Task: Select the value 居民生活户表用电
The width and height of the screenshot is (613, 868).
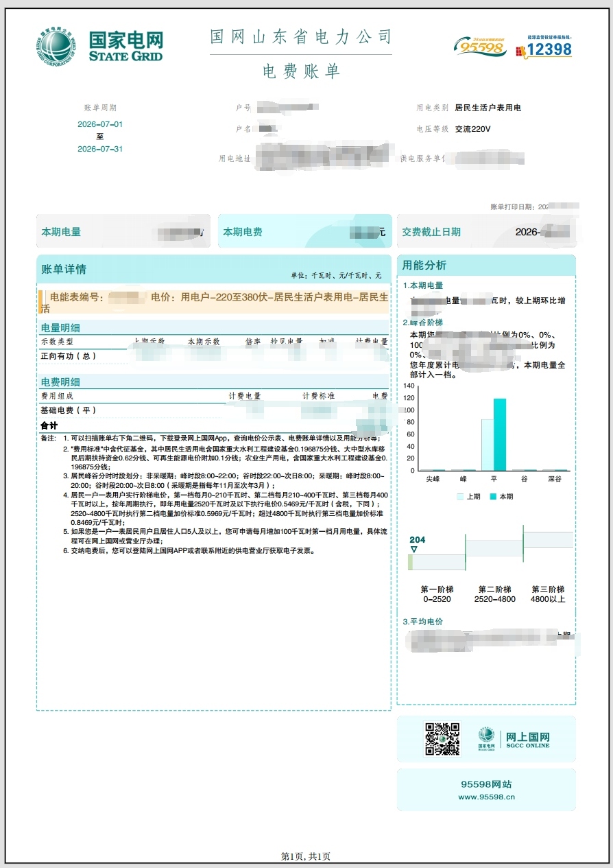Action: (488, 108)
